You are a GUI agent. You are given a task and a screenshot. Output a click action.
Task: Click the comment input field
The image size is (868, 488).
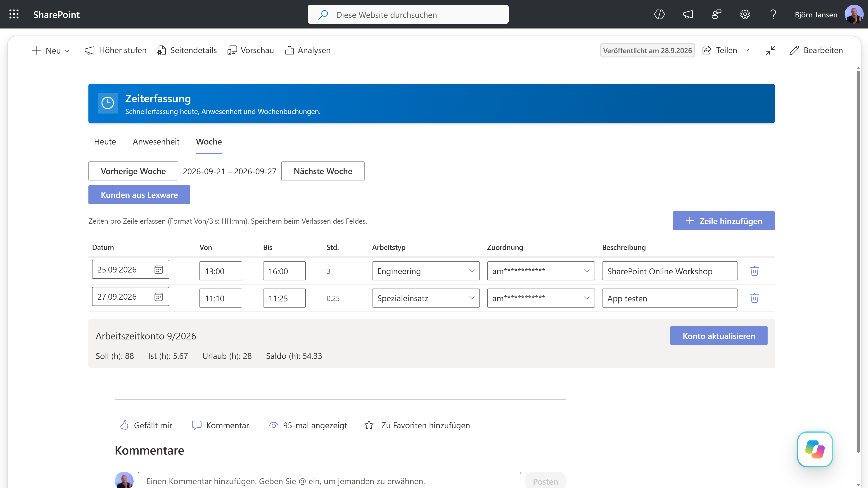(x=329, y=480)
